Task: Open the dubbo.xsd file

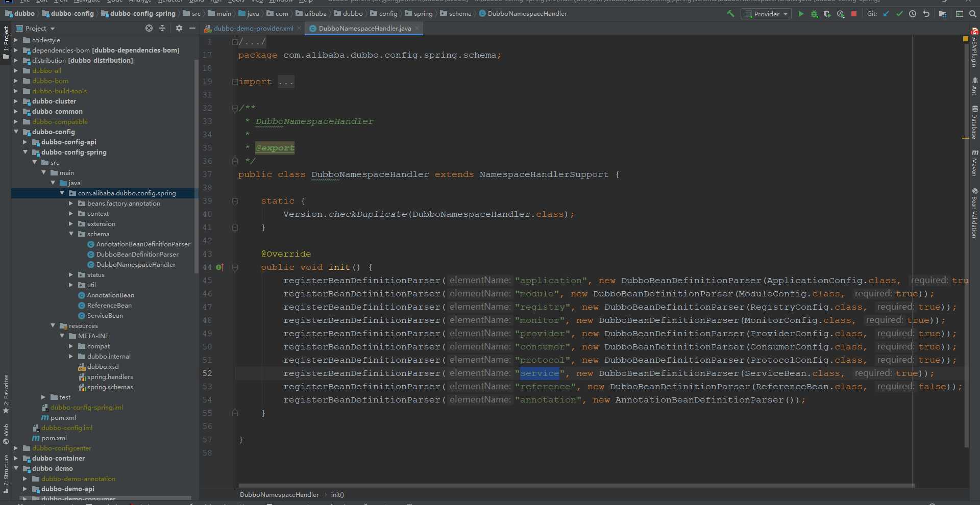Action: tap(98, 366)
